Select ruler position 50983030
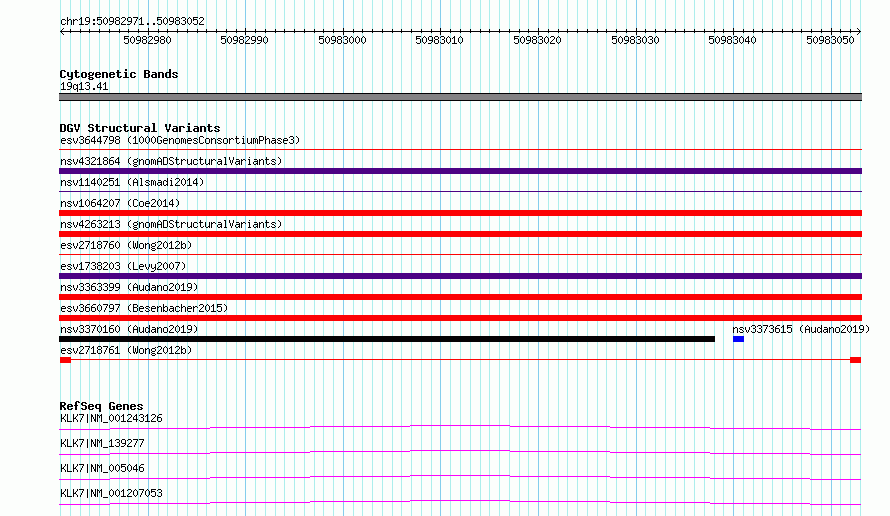 (x=635, y=40)
